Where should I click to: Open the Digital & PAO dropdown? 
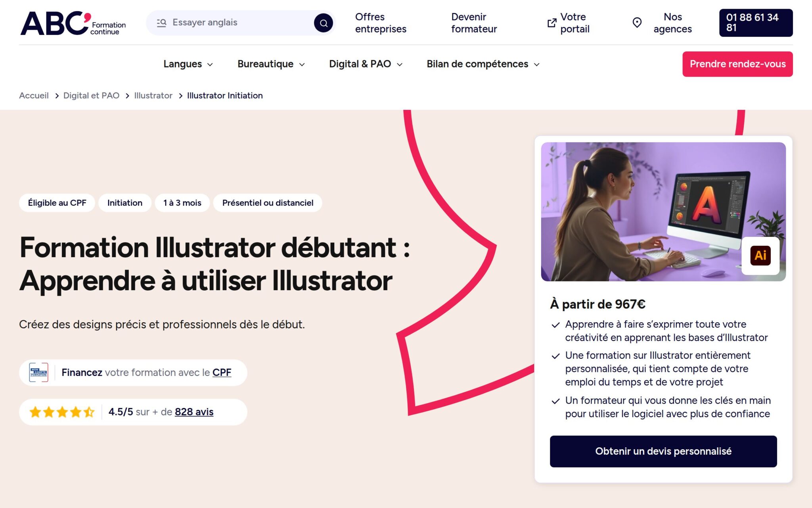point(366,64)
